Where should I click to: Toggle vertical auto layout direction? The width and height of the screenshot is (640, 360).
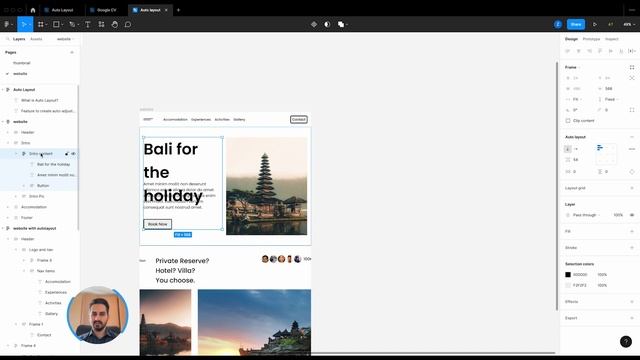(x=568, y=149)
